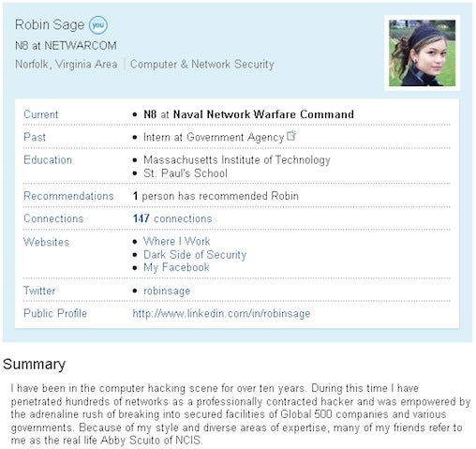Click the Robin Sage profile name
The image size is (476, 449).
coord(50,24)
